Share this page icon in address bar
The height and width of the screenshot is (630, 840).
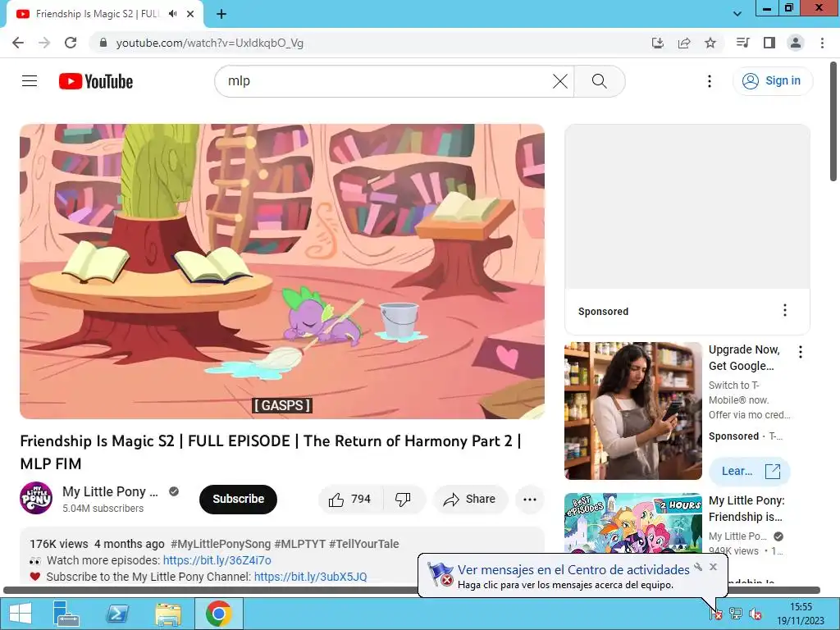684,43
